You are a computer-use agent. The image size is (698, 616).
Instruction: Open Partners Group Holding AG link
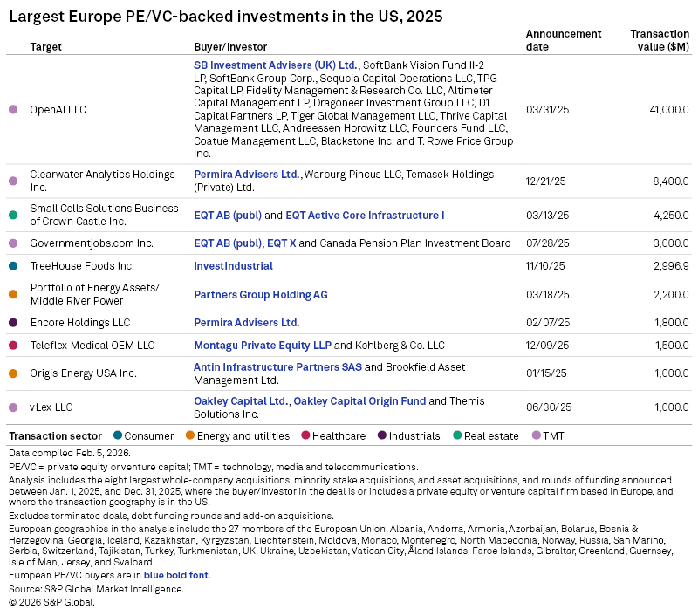[260, 295]
